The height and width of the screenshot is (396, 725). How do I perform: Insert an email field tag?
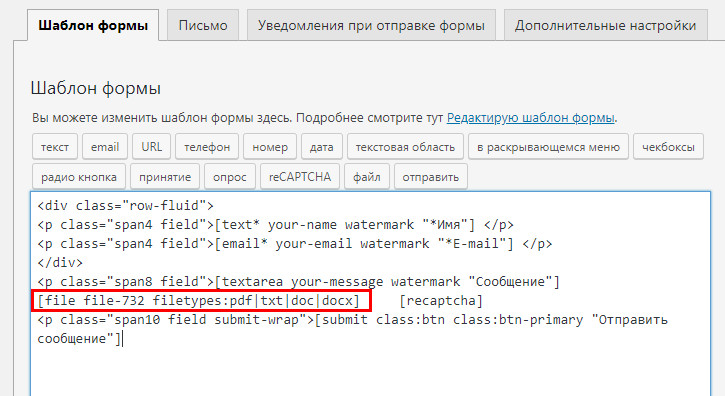click(105, 147)
